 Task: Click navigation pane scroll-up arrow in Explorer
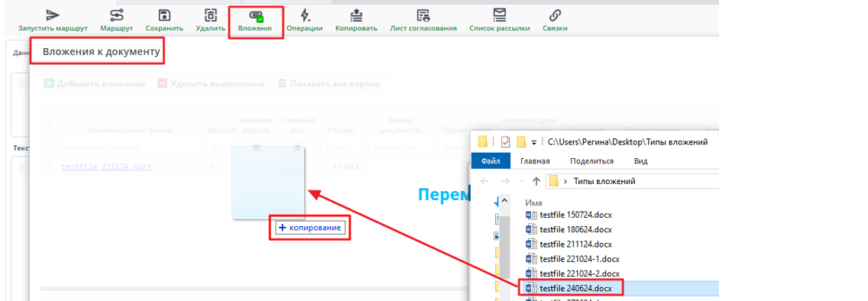click(x=505, y=200)
